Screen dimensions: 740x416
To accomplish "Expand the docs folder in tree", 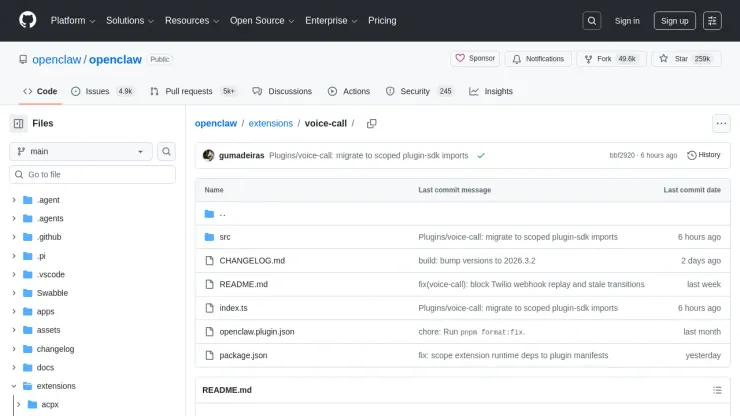I will [14, 367].
